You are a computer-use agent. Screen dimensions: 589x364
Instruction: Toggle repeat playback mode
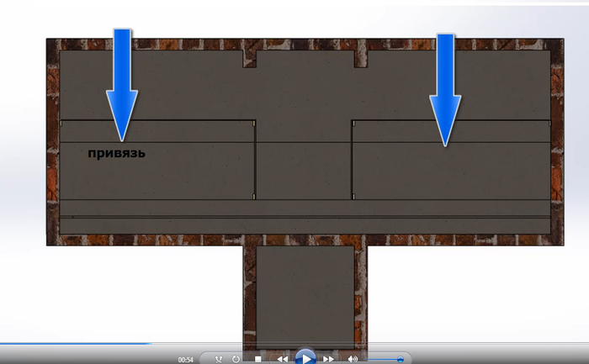236,359
